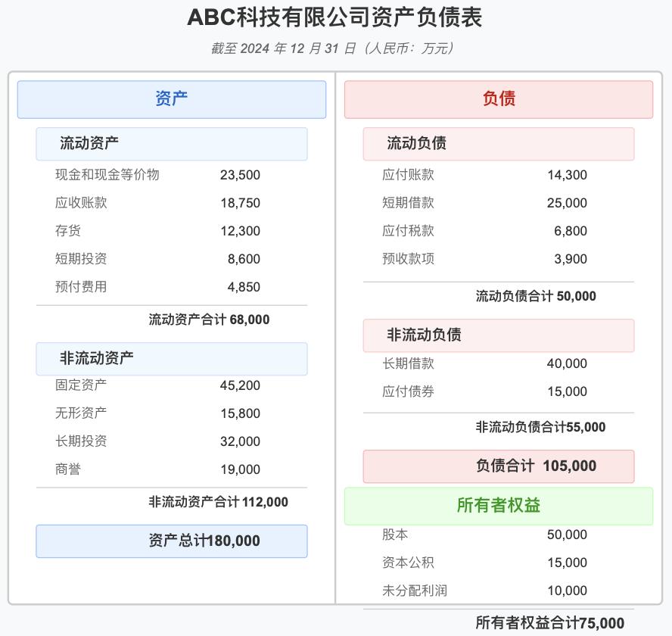Select the 短期投资 row label

point(81,259)
